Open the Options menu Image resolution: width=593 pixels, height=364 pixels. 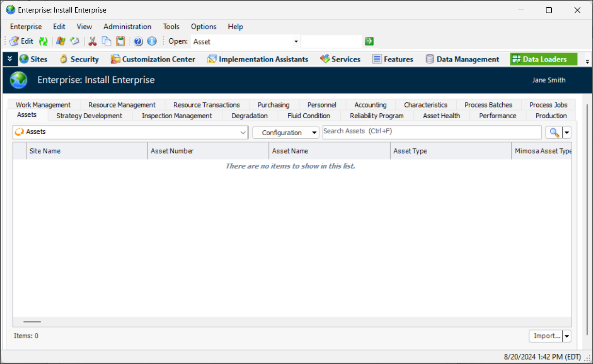(x=204, y=27)
